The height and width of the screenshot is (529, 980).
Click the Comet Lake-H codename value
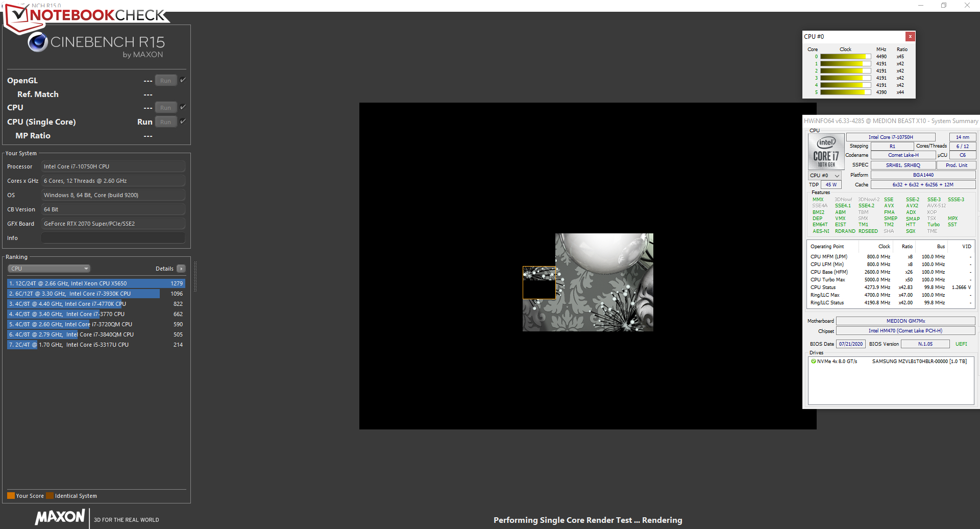tap(903, 155)
